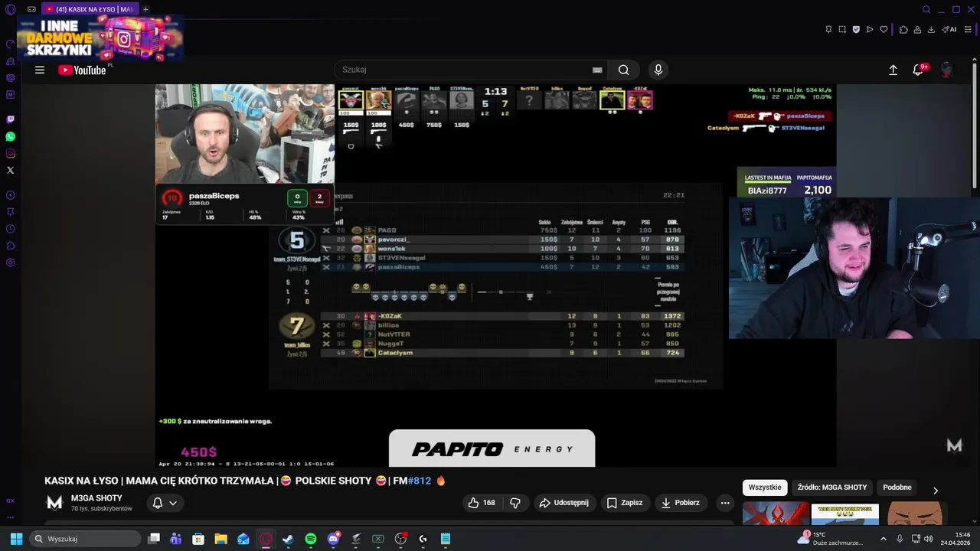980x551 pixels.
Task: Add page to bookmarks with heart icon
Action: (x=884, y=29)
